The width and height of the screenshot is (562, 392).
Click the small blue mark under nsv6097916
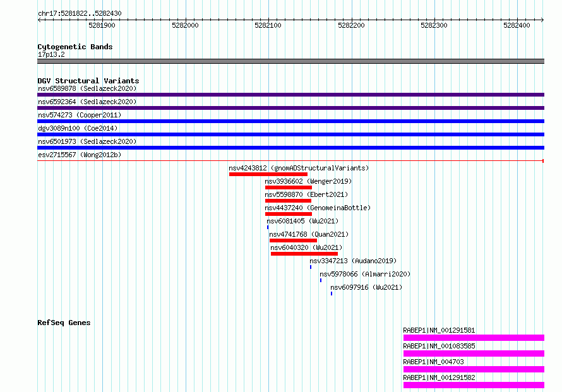pos(332,294)
